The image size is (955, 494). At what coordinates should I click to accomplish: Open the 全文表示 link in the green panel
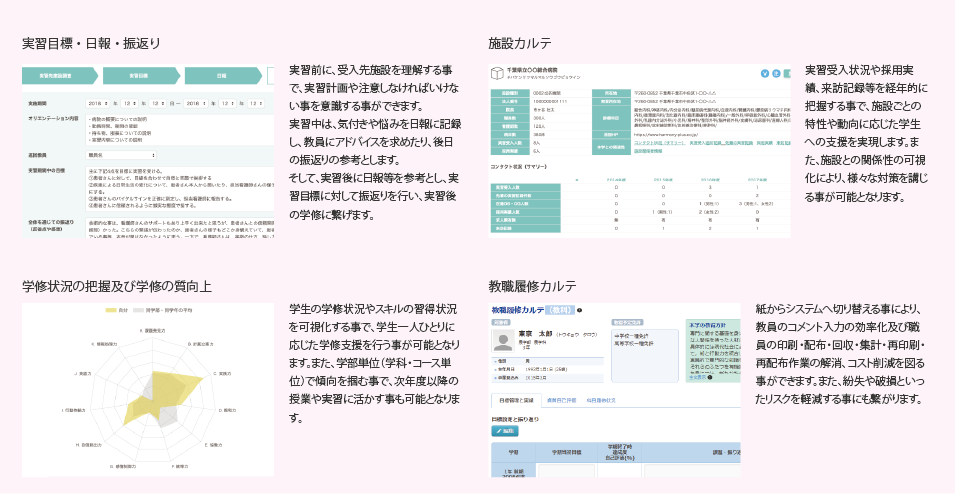[x=697, y=378]
